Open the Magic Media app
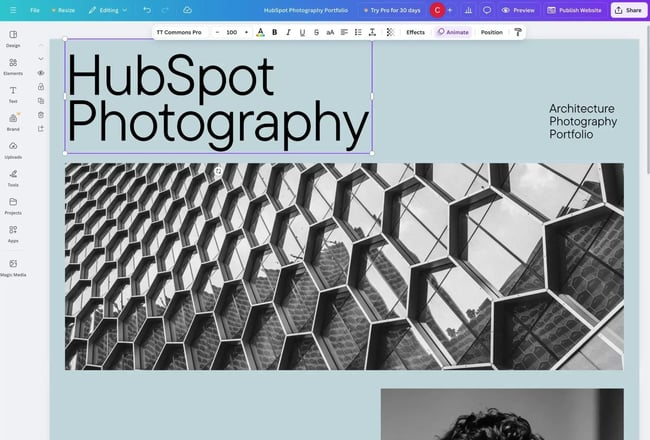 (13, 267)
